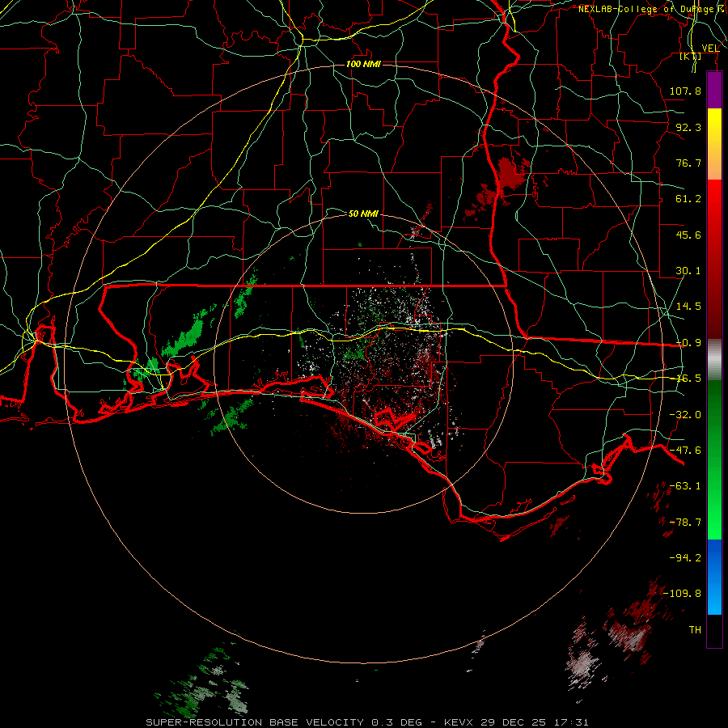Click the TH threshold label
Viewport: 728px width, 728px height.
click(x=695, y=630)
